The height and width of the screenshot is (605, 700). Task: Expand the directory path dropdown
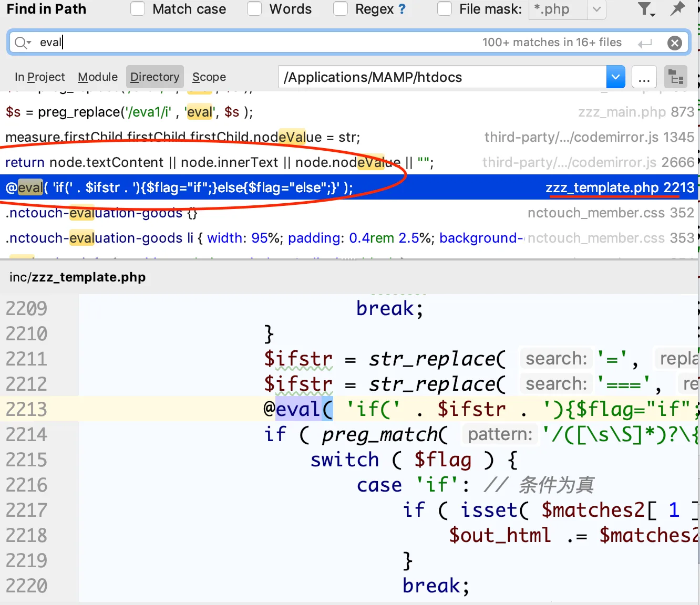coord(615,77)
